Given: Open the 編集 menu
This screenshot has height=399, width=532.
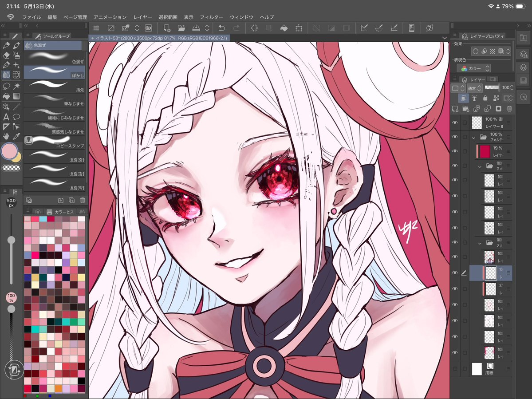Looking at the screenshot, I should click(x=52, y=17).
